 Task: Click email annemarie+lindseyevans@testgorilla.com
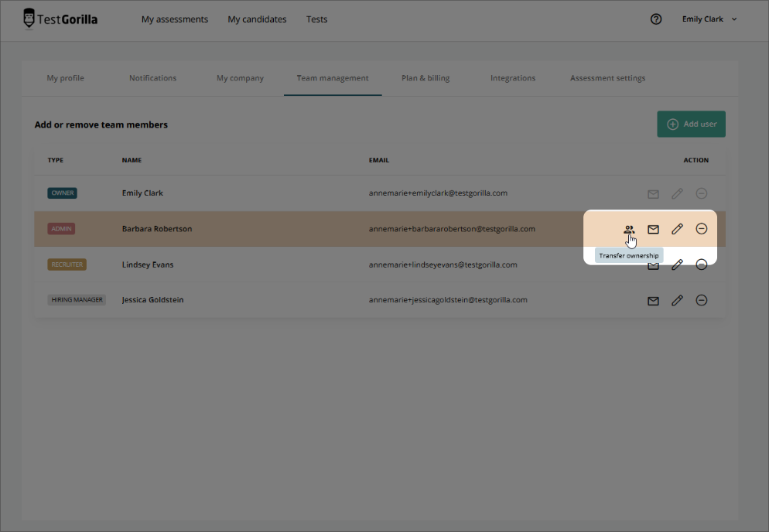(x=443, y=264)
